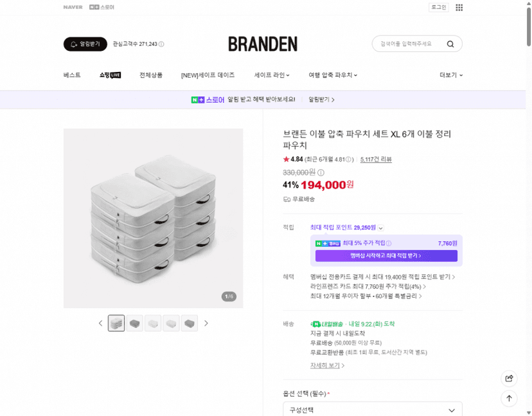Show next thumbnail set with right arrow

[x=206, y=323]
